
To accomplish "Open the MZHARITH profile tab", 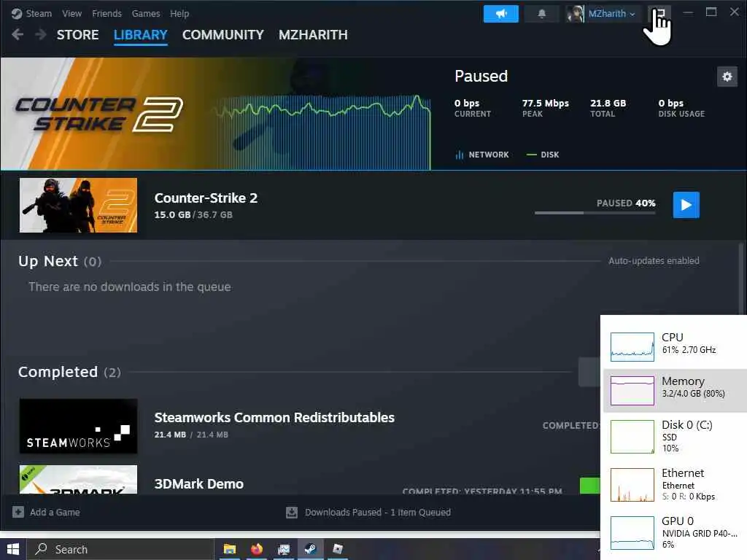I will [313, 35].
